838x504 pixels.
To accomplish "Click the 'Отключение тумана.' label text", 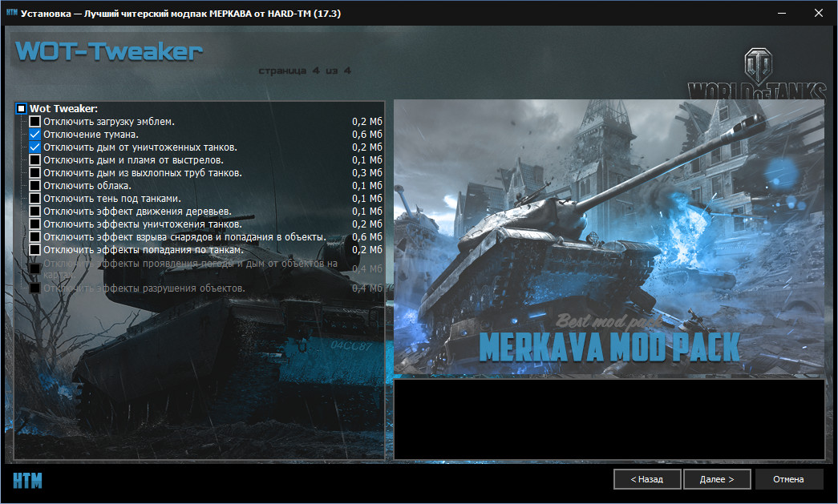I will coord(91,134).
